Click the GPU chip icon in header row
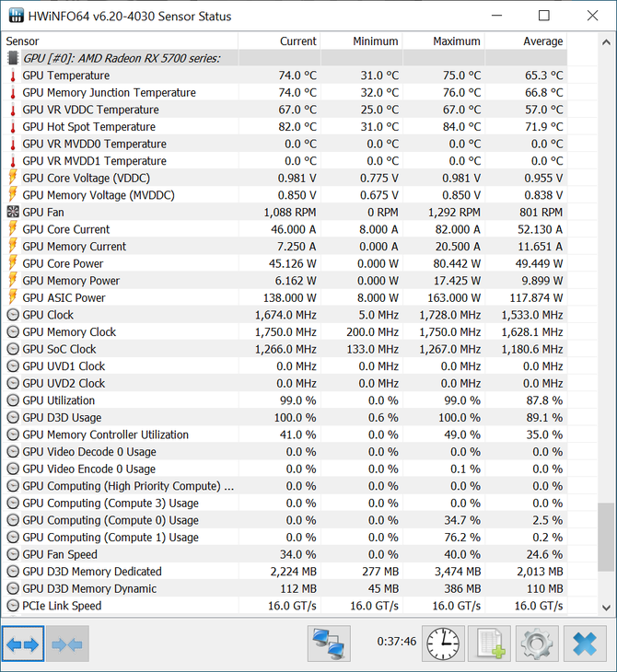 coord(13,58)
